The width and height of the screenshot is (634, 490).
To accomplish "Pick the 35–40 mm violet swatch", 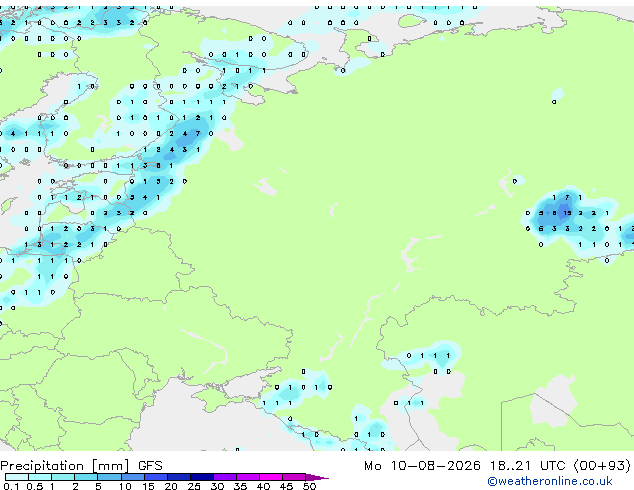I will coord(248,477).
